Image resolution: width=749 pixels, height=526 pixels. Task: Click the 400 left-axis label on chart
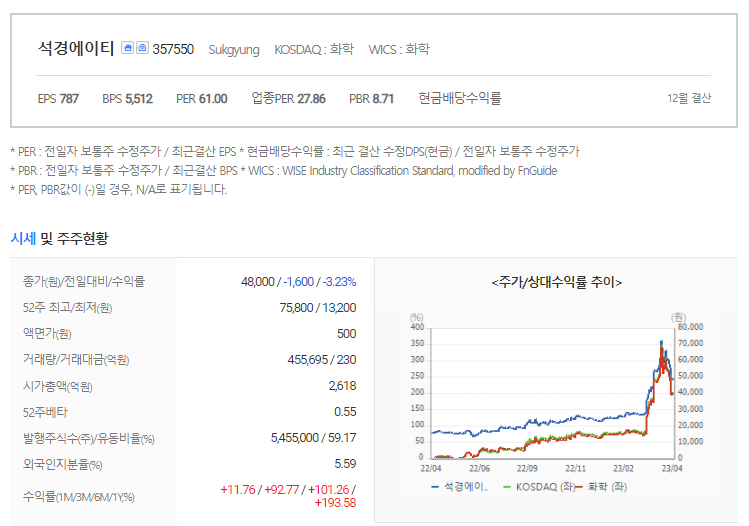click(417, 327)
